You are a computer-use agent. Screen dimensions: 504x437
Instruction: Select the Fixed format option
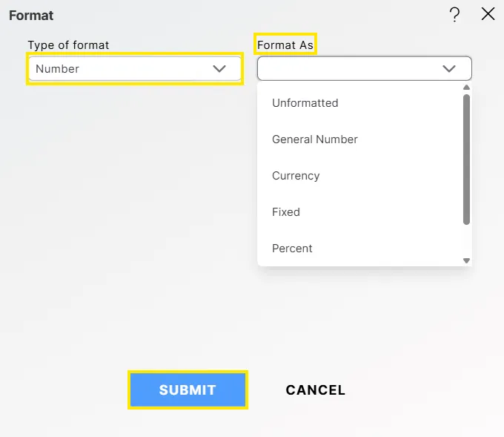(286, 212)
